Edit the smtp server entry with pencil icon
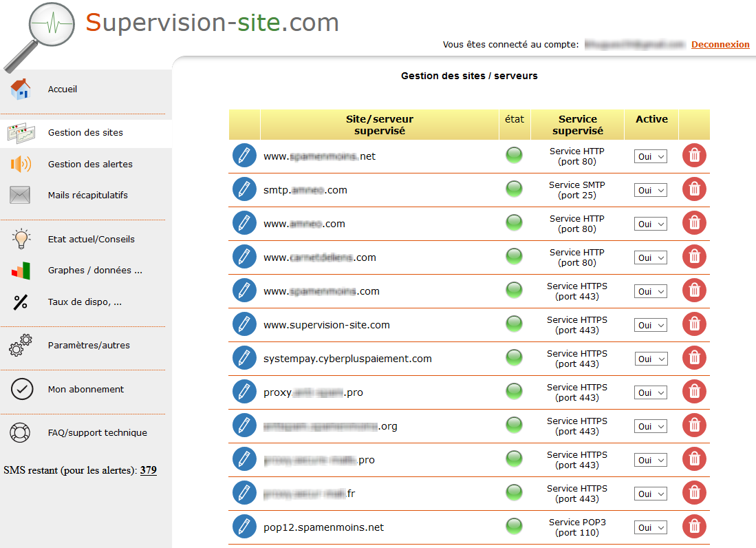756x548 pixels. tap(244, 189)
